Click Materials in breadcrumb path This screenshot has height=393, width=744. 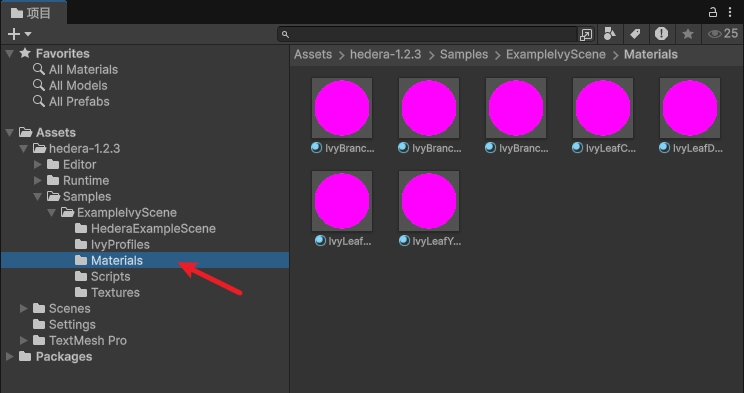pyautogui.click(x=651, y=55)
